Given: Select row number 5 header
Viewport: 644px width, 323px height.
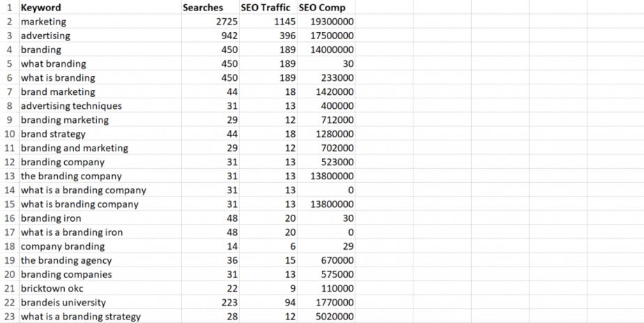Looking at the screenshot, I should pos(9,63).
